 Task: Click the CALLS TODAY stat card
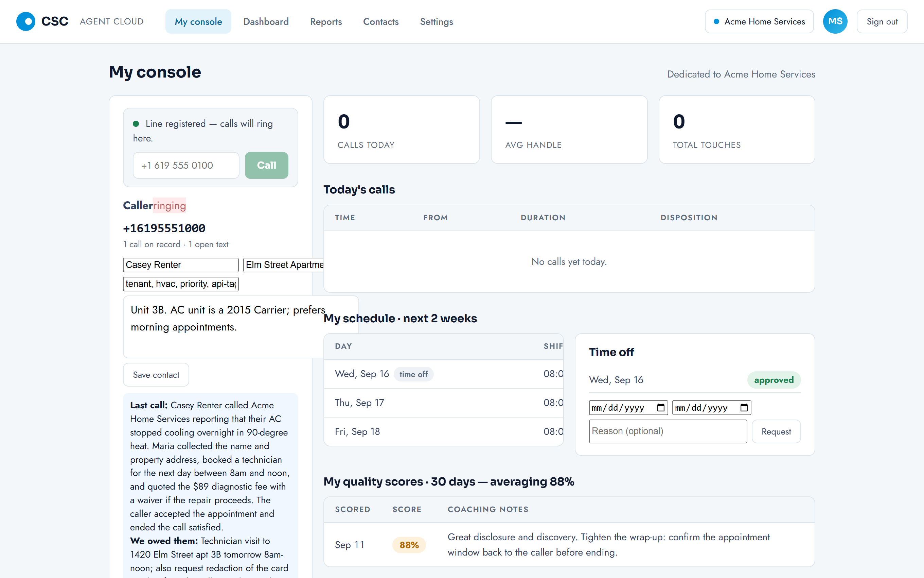401,130
